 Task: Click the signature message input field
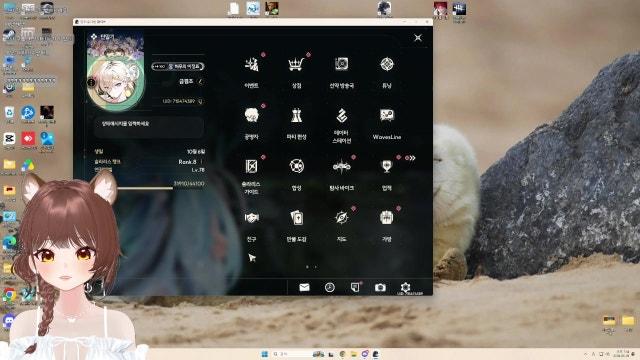click(149, 127)
